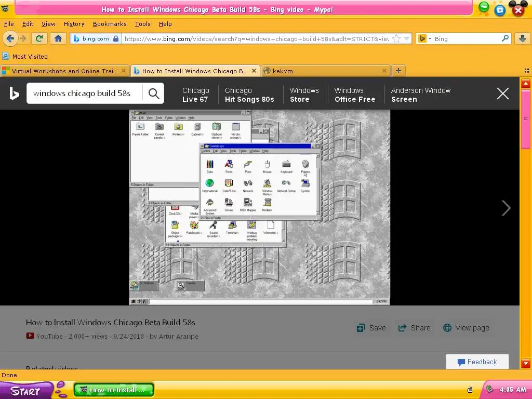
Task: Click the pink vertical scrollbar thumb
Action: (526, 119)
